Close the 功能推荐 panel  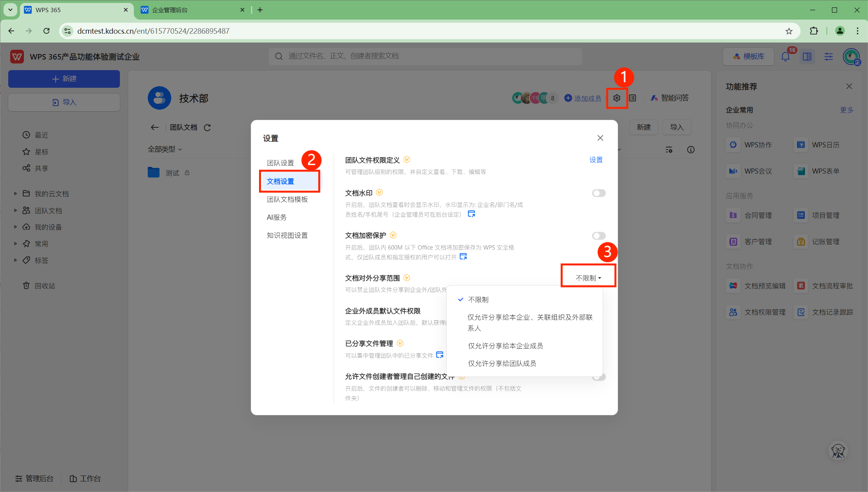[849, 86]
